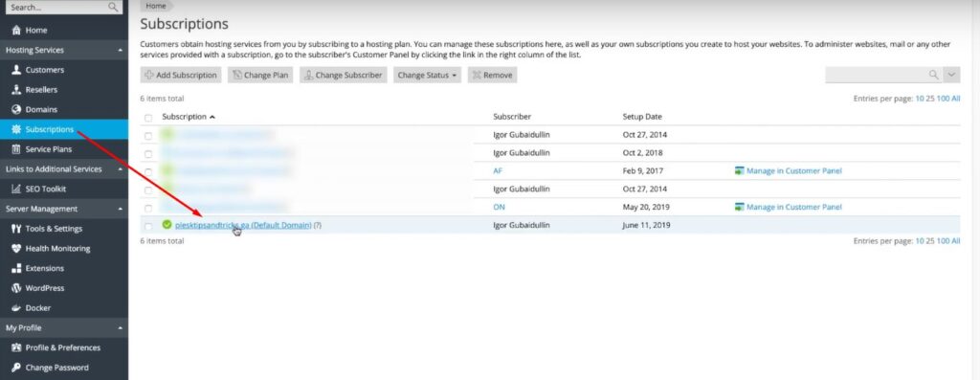Image resolution: width=980 pixels, height=380 pixels.
Task: Click the Change Plan button
Action: coord(260,75)
